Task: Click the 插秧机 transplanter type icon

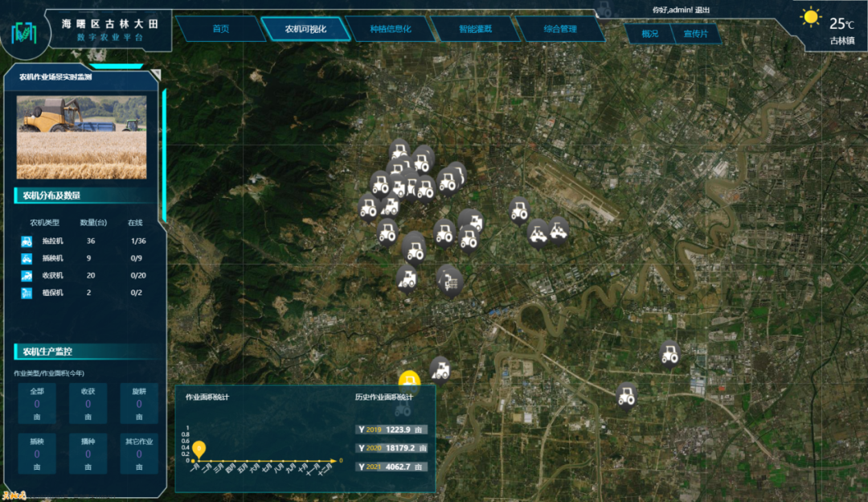Action: [x=27, y=258]
